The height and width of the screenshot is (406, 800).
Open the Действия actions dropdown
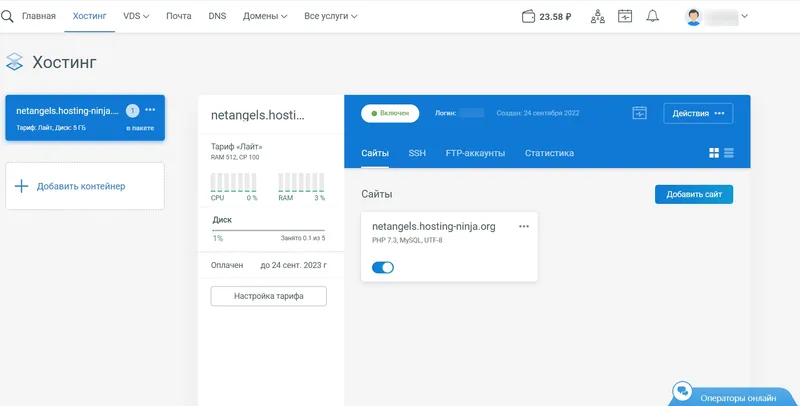point(698,113)
